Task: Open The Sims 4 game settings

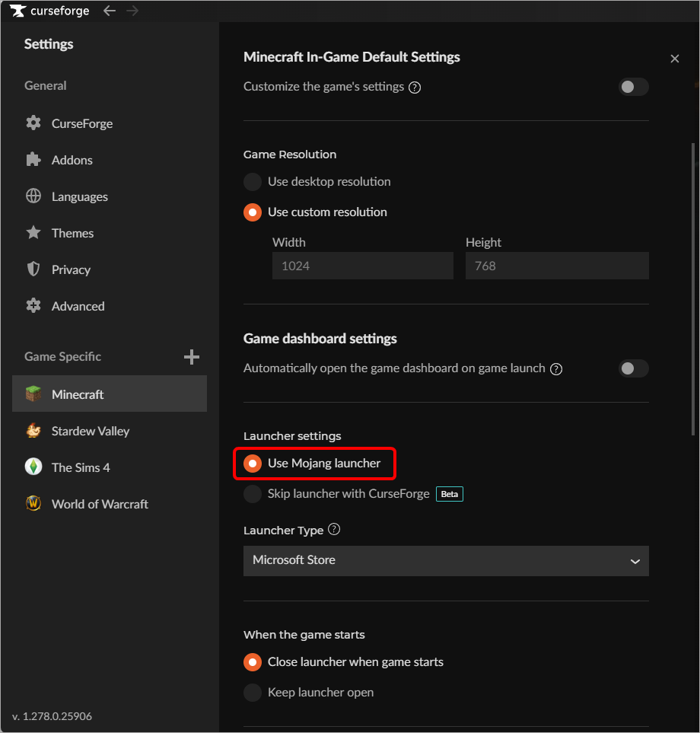Action: click(110, 467)
